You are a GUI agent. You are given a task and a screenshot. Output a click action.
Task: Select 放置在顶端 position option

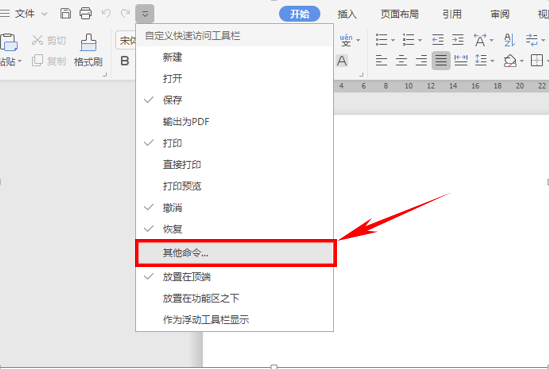(x=234, y=277)
